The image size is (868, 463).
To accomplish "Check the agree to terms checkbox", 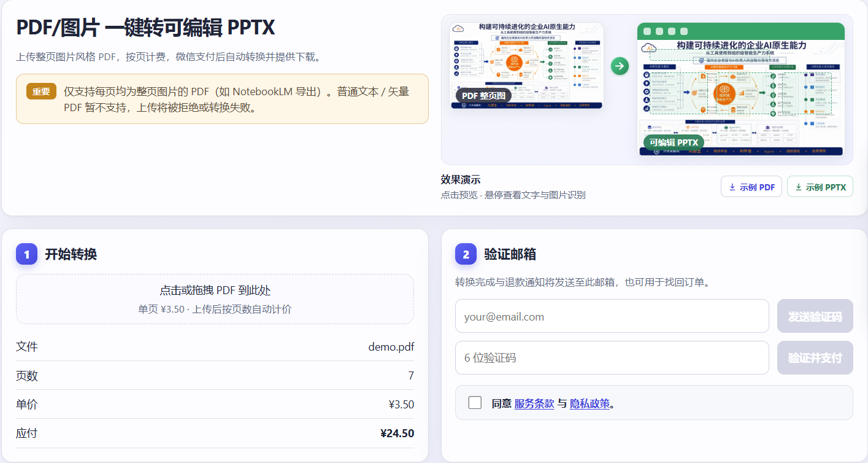I will [x=475, y=403].
